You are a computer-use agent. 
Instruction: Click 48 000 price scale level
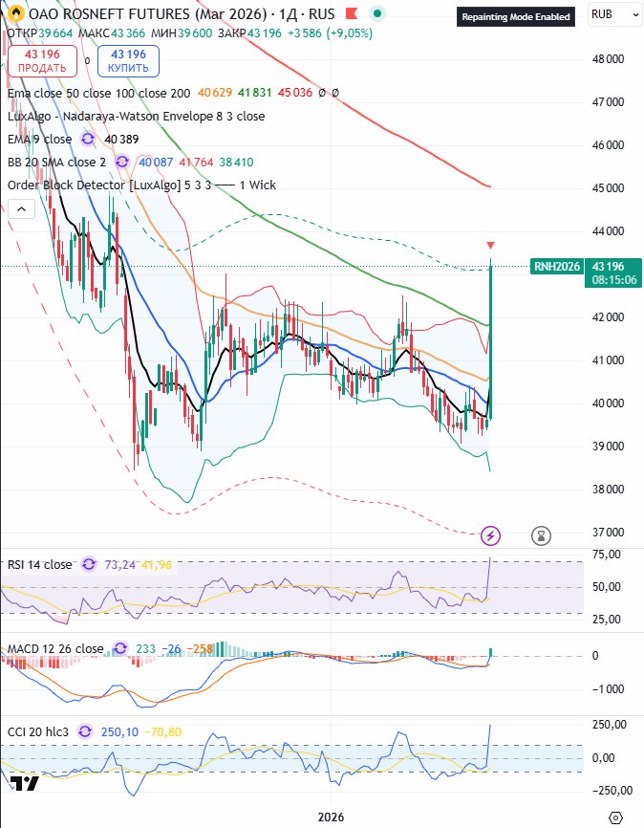click(x=608, y=58)
